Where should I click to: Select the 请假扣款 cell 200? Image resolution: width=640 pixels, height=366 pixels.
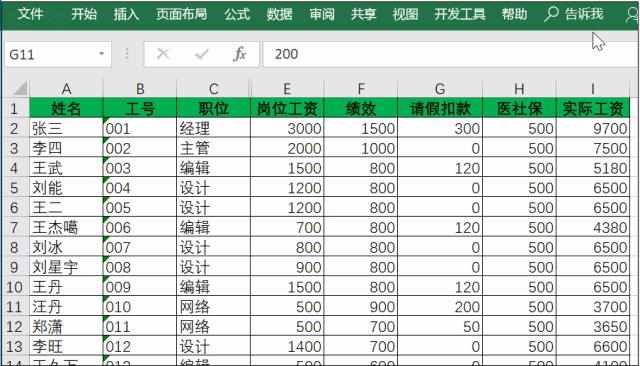coord(440,306)
